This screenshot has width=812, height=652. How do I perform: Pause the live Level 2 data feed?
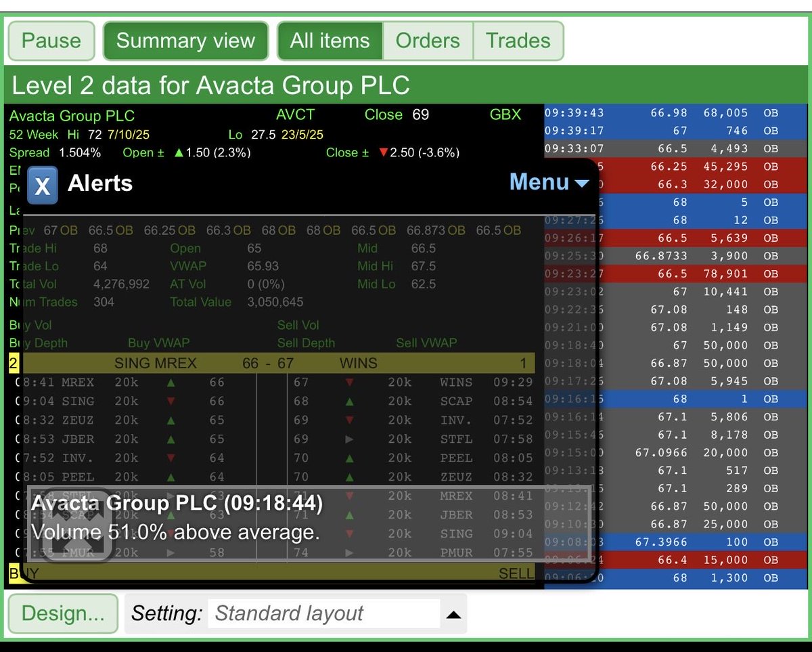[51, 41]
